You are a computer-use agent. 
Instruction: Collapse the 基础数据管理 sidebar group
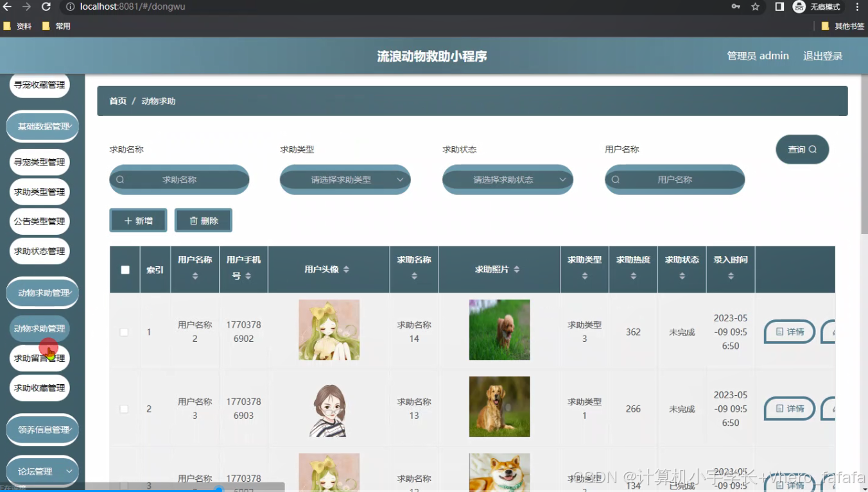(x=42, y=127)
